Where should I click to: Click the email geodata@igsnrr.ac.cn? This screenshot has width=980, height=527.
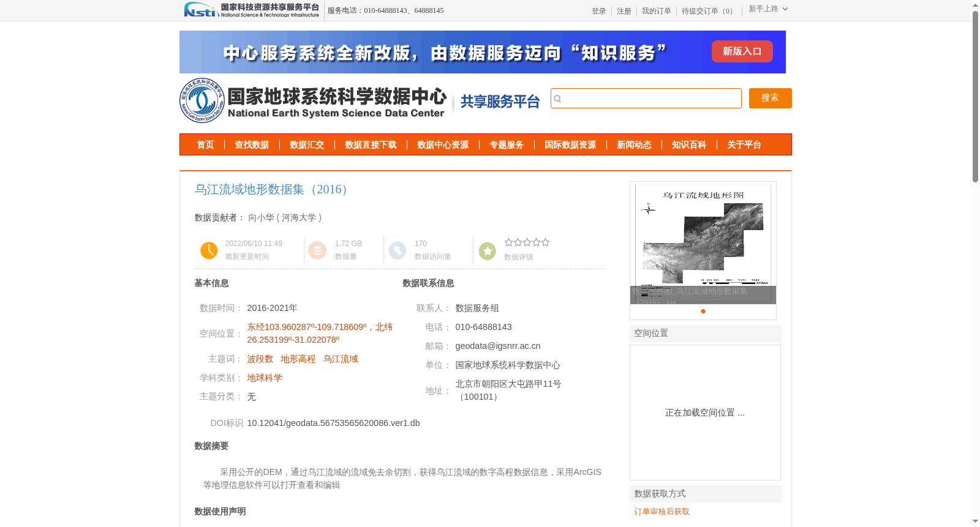[498, 346]
